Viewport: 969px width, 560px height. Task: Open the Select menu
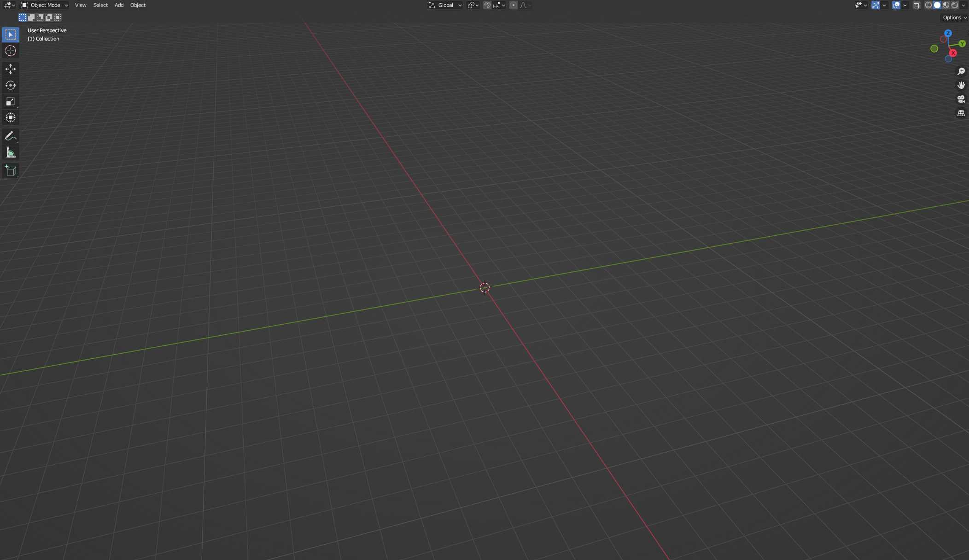pyautogui.click(x=100, y=5)
